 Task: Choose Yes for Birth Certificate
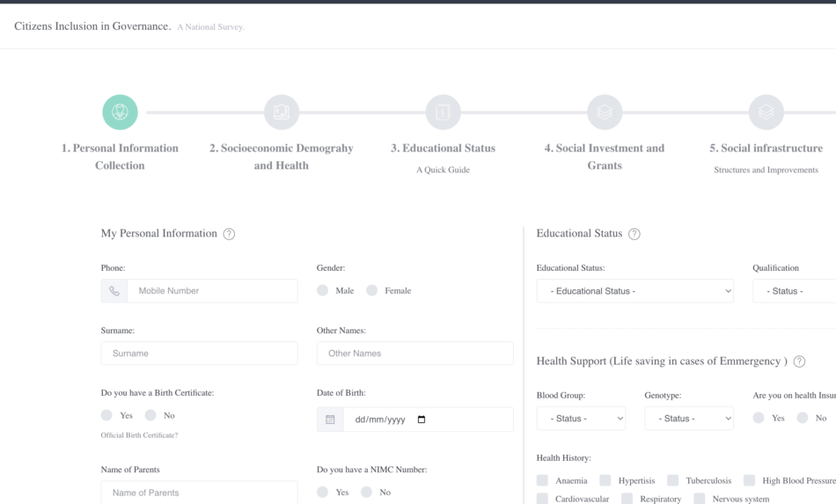click(106, 415)
